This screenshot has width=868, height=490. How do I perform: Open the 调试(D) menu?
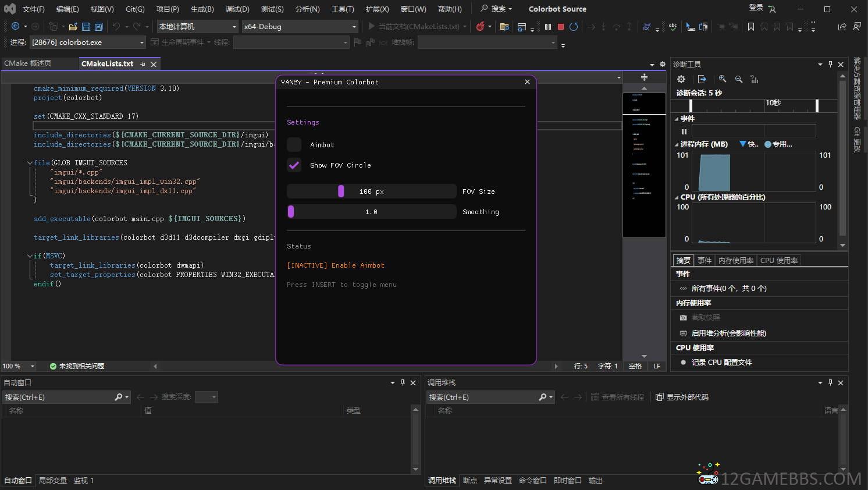pos(237,9)
